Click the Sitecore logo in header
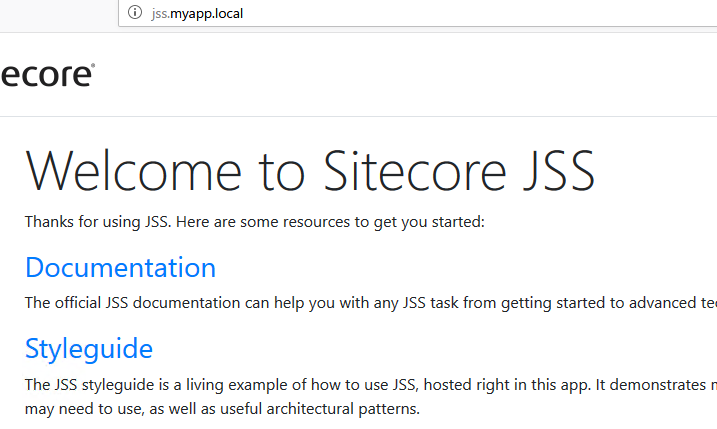The image size is (717, 429). (48, 75)
